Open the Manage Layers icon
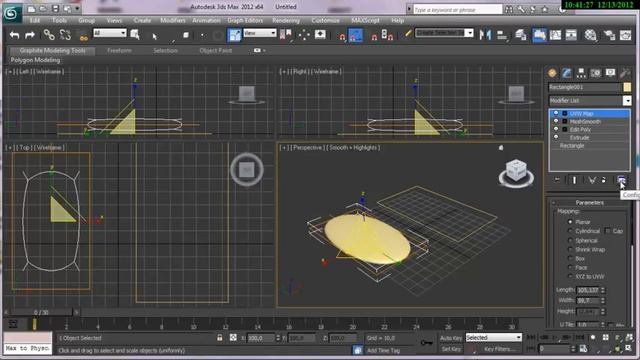This screenshot has width=640, height=360. tap(520, 35)
